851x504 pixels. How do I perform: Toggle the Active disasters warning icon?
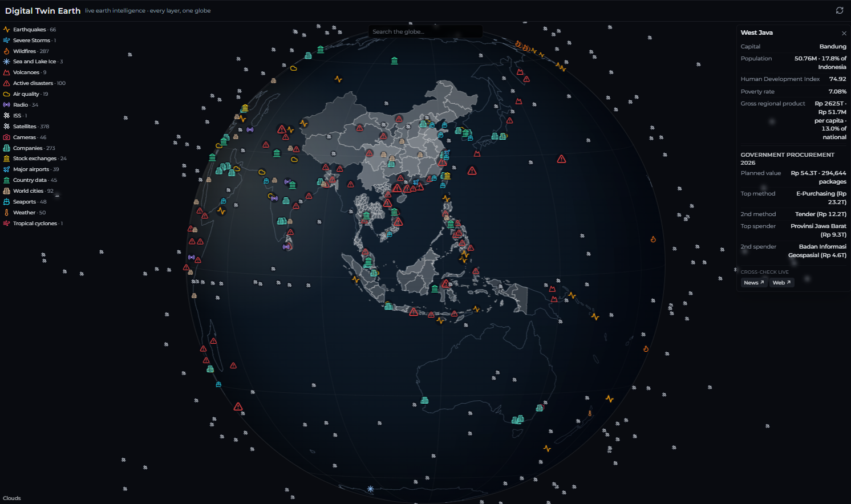click(7, 83)
